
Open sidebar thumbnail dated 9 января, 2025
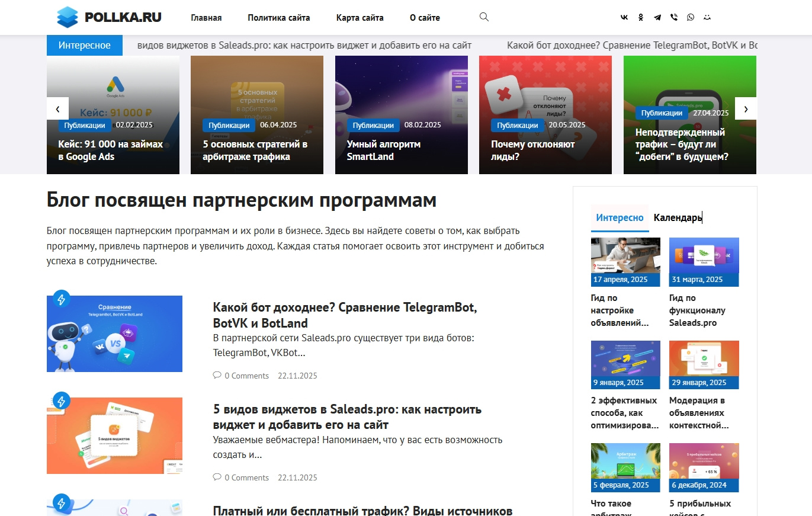pyautogui.click(x=625, y=365)
